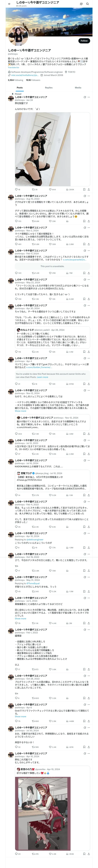The image size is (98, 868).
Task: Switch to the Replies tab
Action: pos(49,88)
